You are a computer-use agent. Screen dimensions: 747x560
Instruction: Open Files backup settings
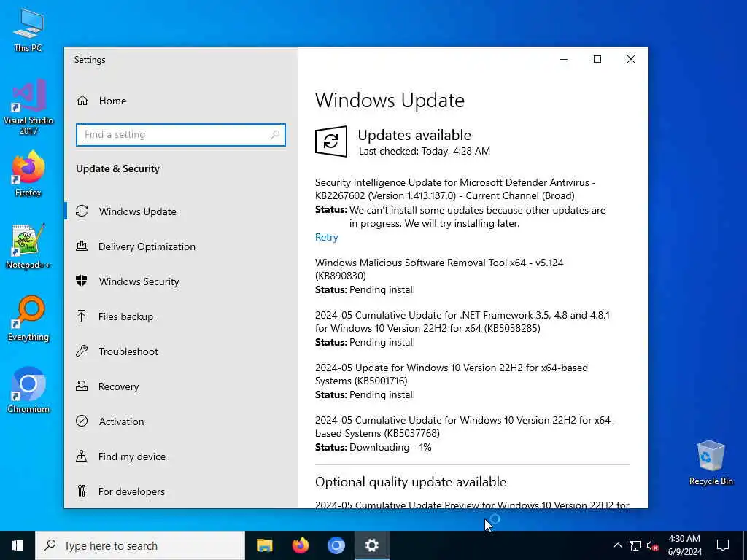tap(125, 316)
